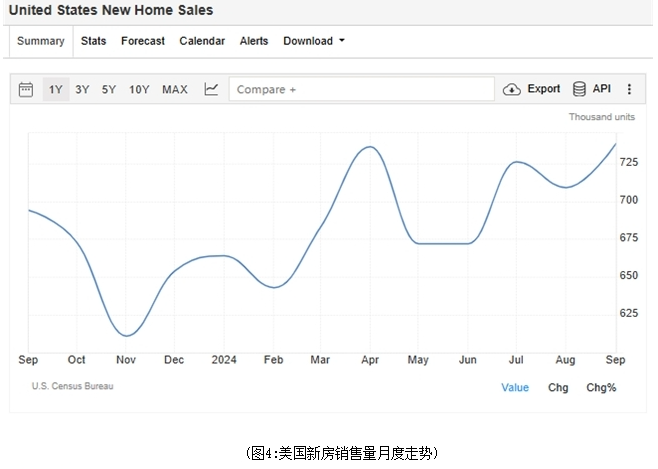Expand the Download dropdown menu
658x469 pixels.
(314, 41)
